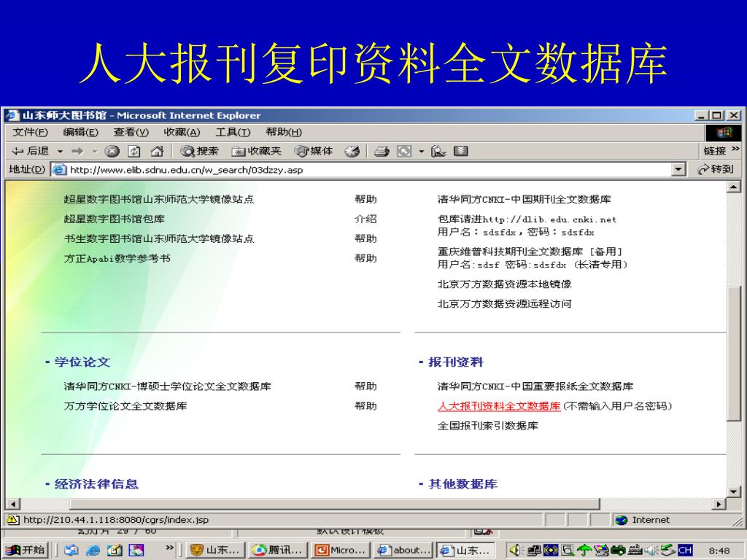Click the vertical scrollbar thumb
The height and width of the screenshot is (560, 747).
click(734, 353)
